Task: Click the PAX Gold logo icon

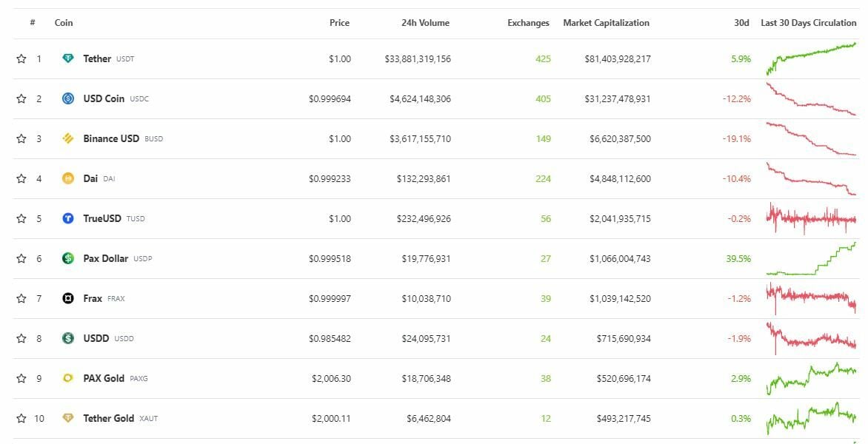Action: pos(68,378)
